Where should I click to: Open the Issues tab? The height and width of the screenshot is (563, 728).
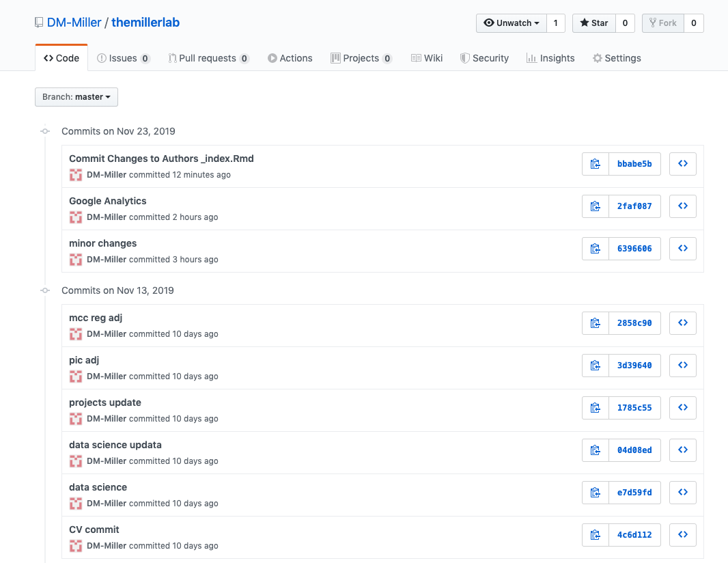[123, 58]
